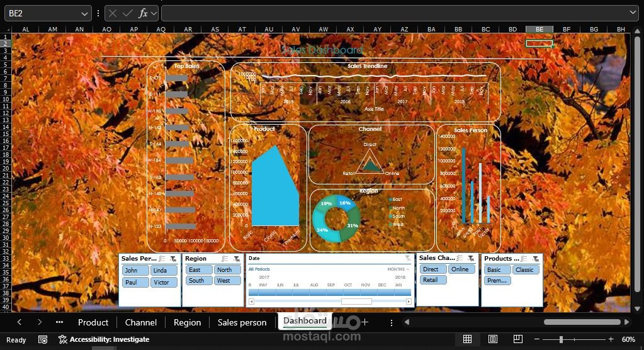
Task: Open the Product sheet tab
Action: (93, 322)
